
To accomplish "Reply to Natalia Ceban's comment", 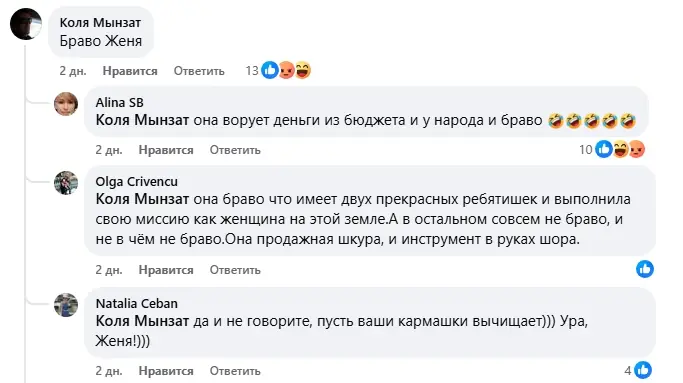I will [235, 371].
